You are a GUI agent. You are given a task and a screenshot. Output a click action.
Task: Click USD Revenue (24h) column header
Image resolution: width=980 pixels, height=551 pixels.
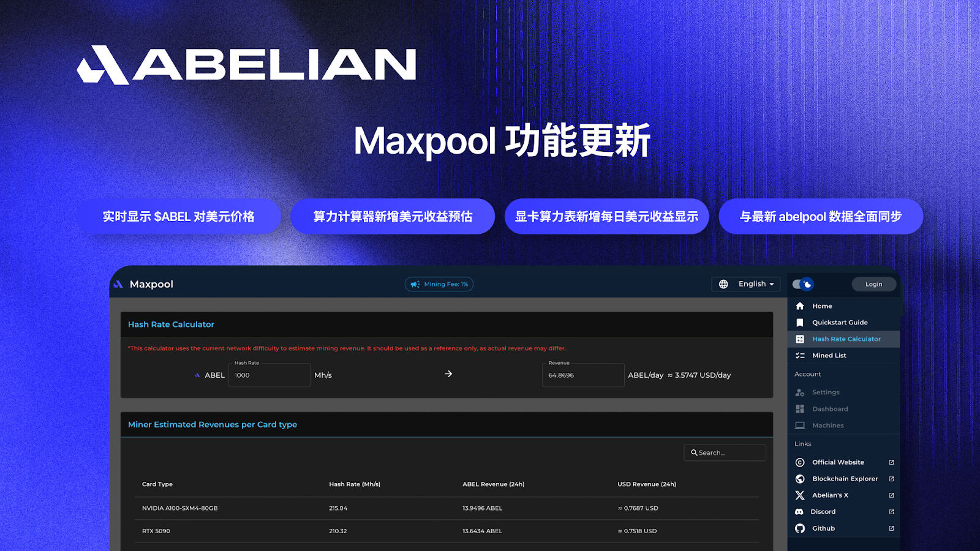click(x=647, y=484)
